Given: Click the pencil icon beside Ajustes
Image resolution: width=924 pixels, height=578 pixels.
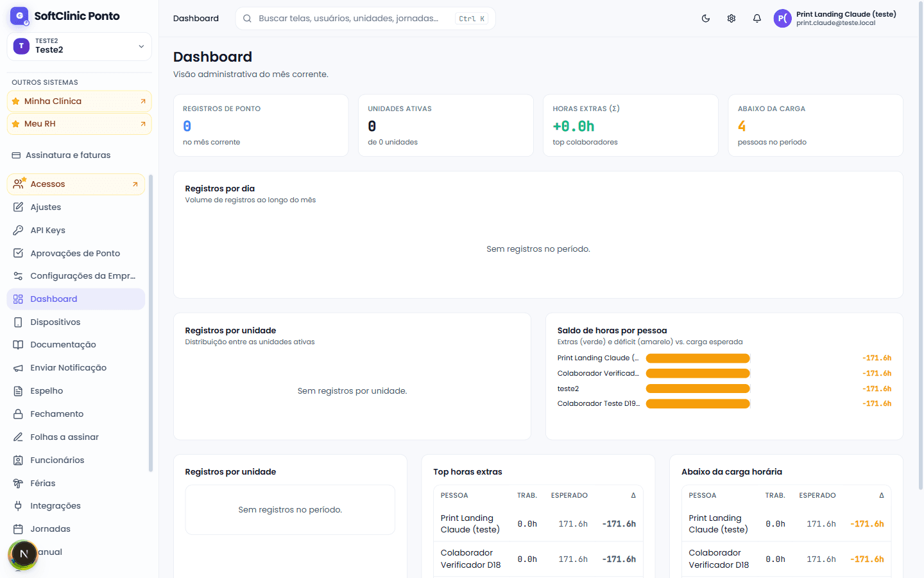Looking at the screenshot, I should coord(19,207).
